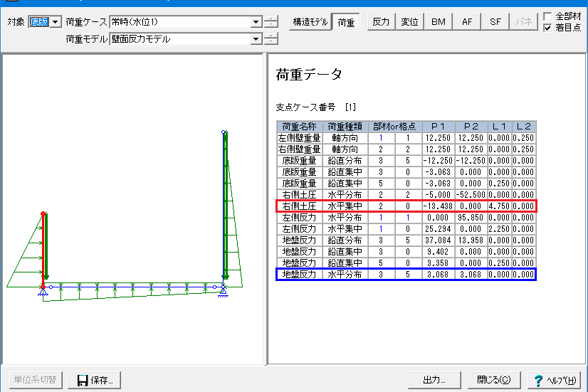Click the 荷重データ heading
This screenshot has width=588, height=392.
[x=309, y=74]
